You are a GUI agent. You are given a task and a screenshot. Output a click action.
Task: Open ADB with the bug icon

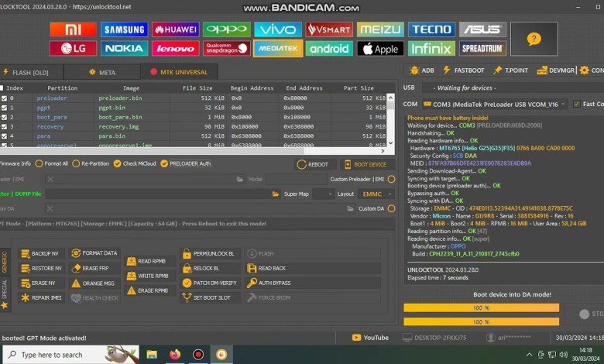[421, 70]
